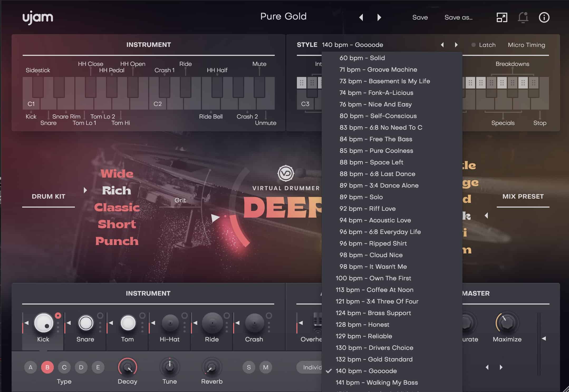569x392 pixels.
Task: Select kick type B
Action: tap(47, 367)
